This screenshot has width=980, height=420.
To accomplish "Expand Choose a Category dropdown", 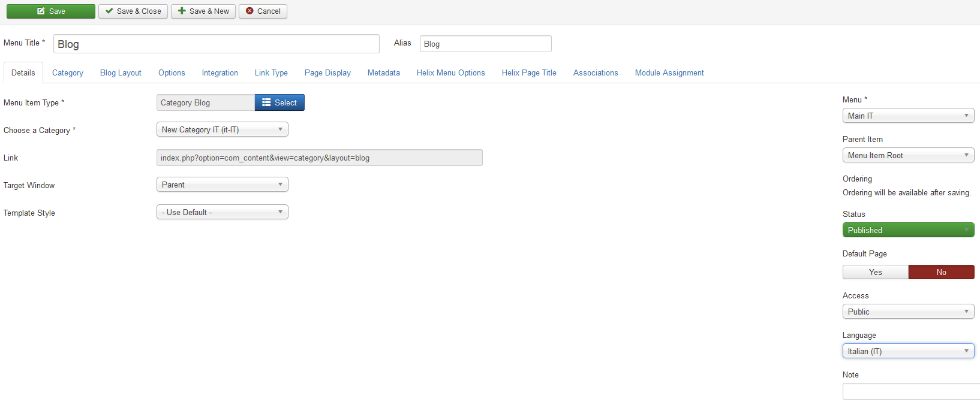I will coord(222,129).
